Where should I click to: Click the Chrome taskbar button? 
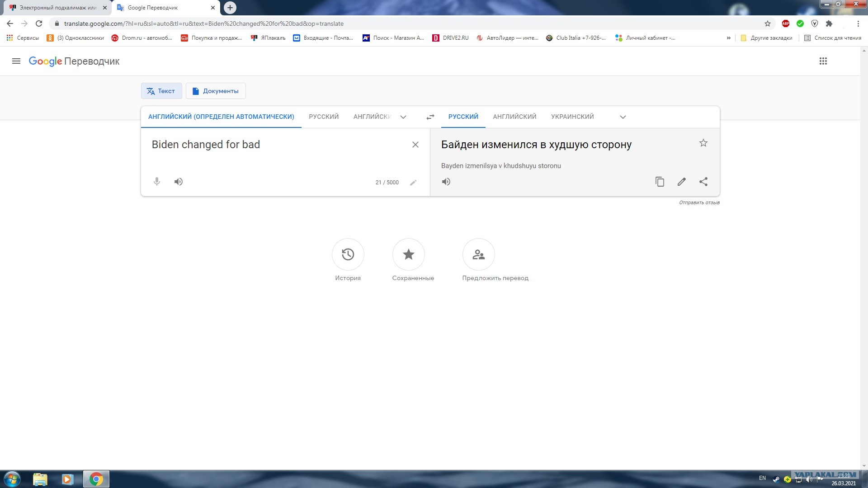tap(96, 479)
